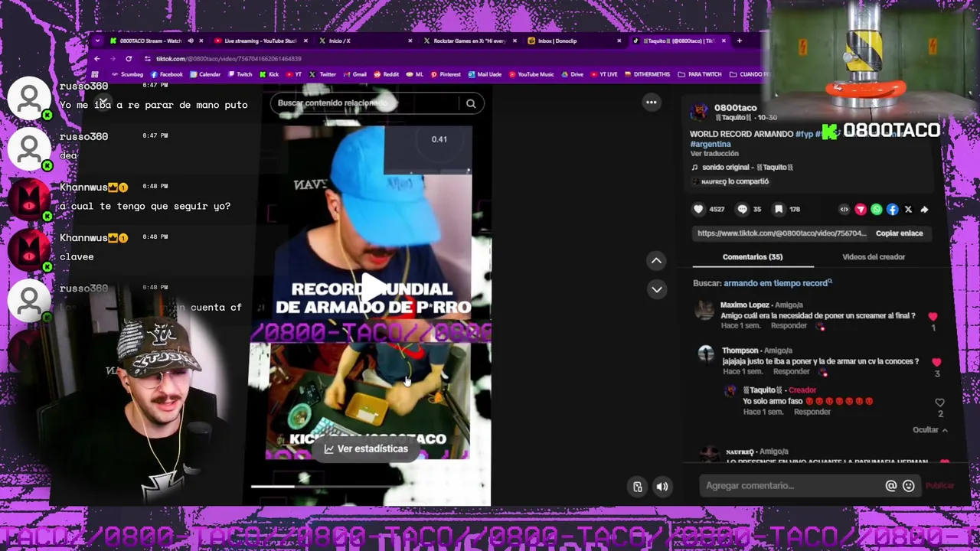Image resolution: width=980 pixels, height=551 pixels.
Task: Open the Calendar bookmark
Action: (x=205, y=74)
